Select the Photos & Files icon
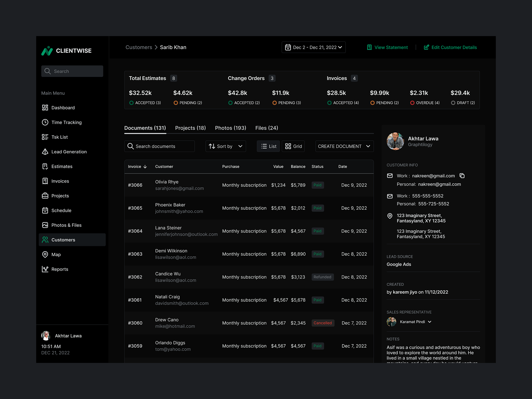This screenshot has width=532, height=399. [x=45, y=225]
